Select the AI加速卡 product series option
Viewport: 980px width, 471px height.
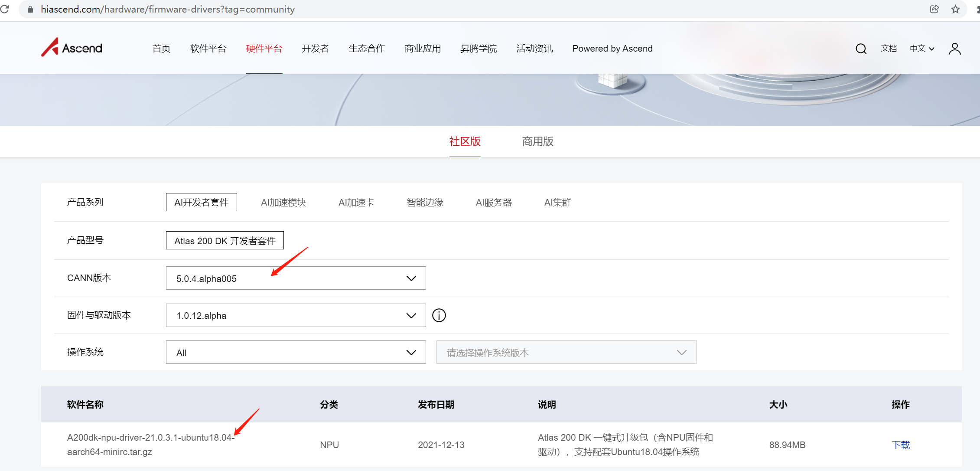point(356,202)
